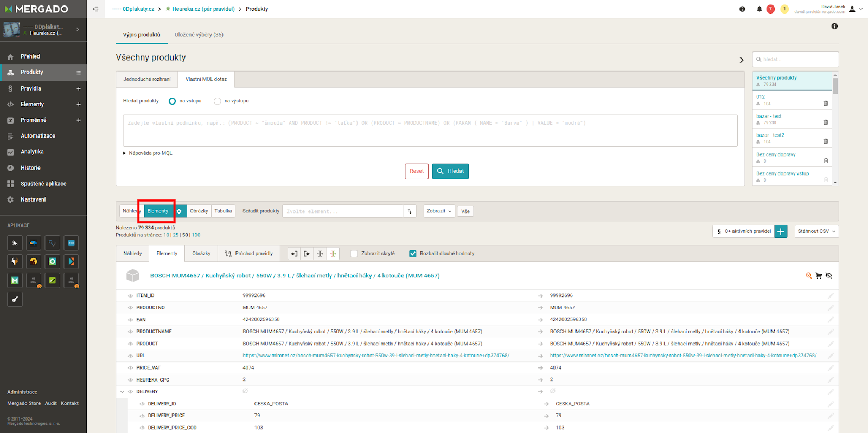Launch the teal circle app in Aplikace
This screenshot has width=868, height=433.
coord(53,262)
